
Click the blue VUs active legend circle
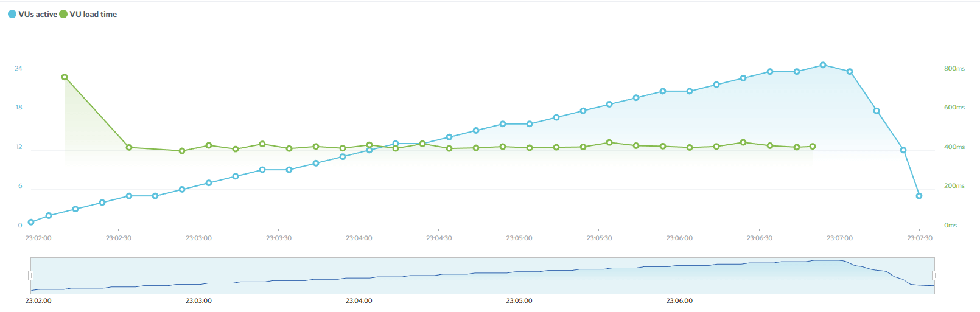12,14
